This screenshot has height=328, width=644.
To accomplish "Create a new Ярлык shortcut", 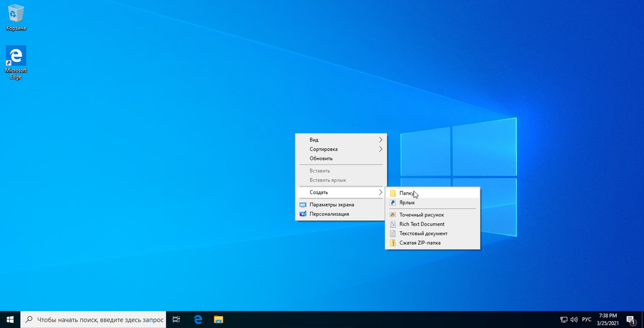I will (433, 203).
